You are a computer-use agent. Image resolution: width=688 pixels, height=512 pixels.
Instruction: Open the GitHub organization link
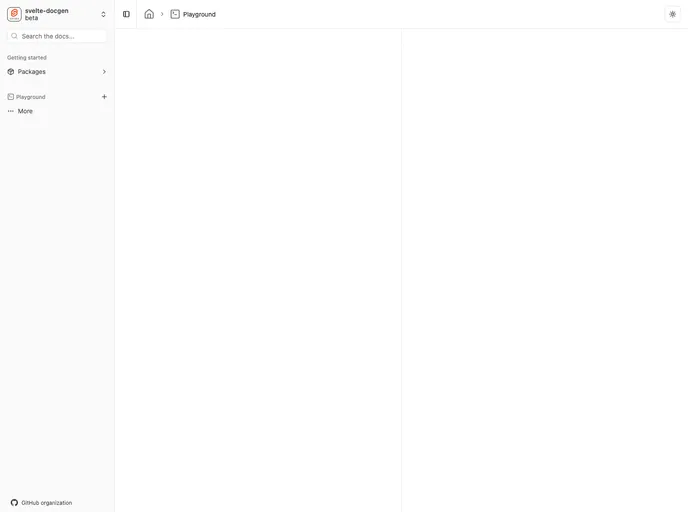point(41,502)
